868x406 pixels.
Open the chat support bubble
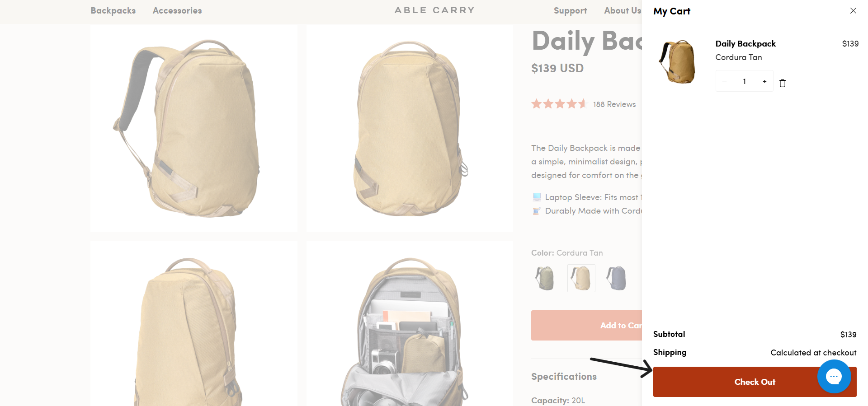tap(834, 376)
